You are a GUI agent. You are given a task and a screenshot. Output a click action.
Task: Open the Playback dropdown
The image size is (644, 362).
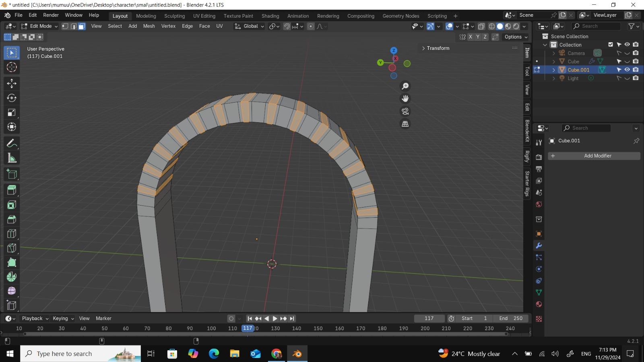pyautogui.click(x=35, y=319)
